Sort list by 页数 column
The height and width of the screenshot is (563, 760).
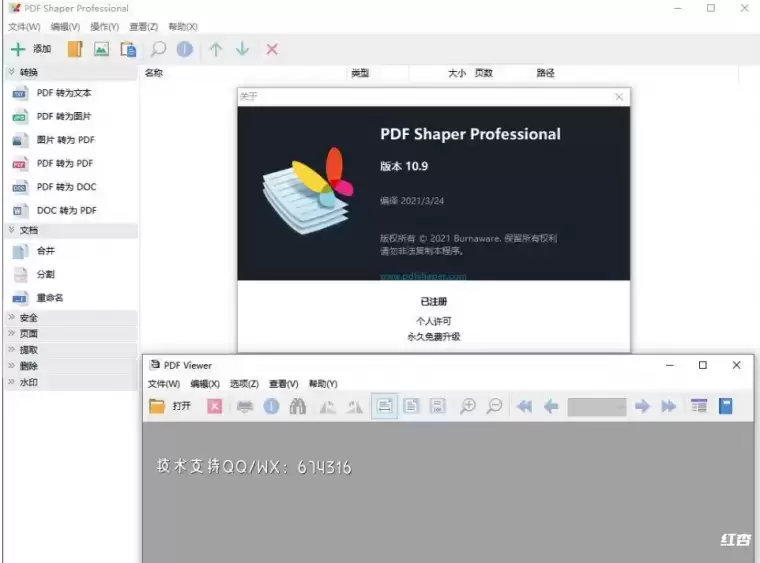[x=484, y=73]
